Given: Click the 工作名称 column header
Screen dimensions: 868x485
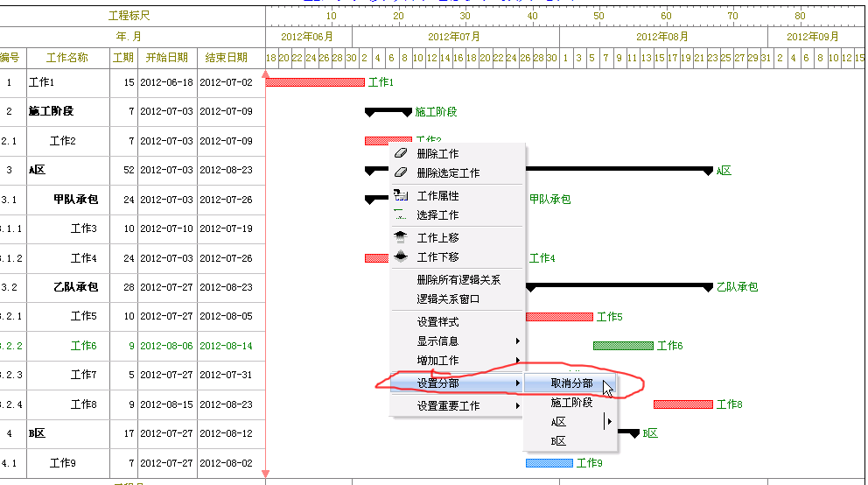Looking at the screenshot, I should tap(67, 58).
